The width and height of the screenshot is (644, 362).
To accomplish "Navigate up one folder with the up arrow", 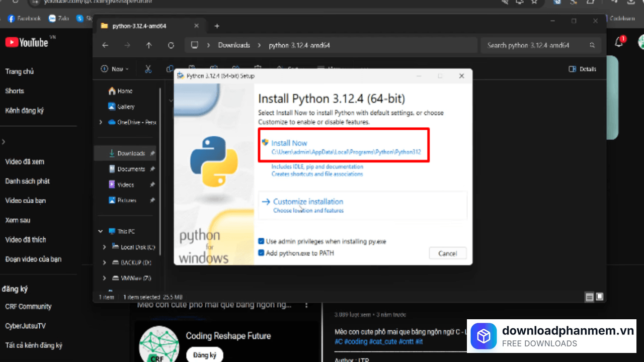I will [x=149, y=45].
